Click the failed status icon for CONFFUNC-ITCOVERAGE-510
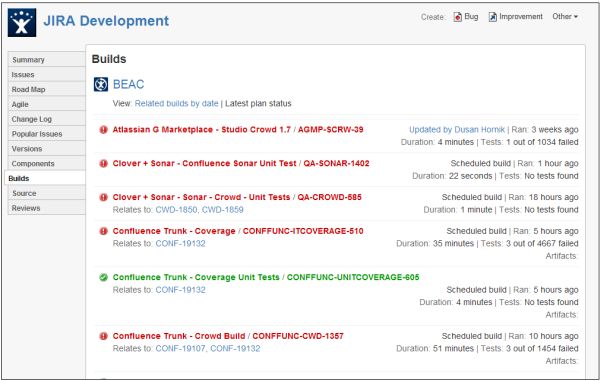Viewport: 600px width, 381px height. pos(103,231)
